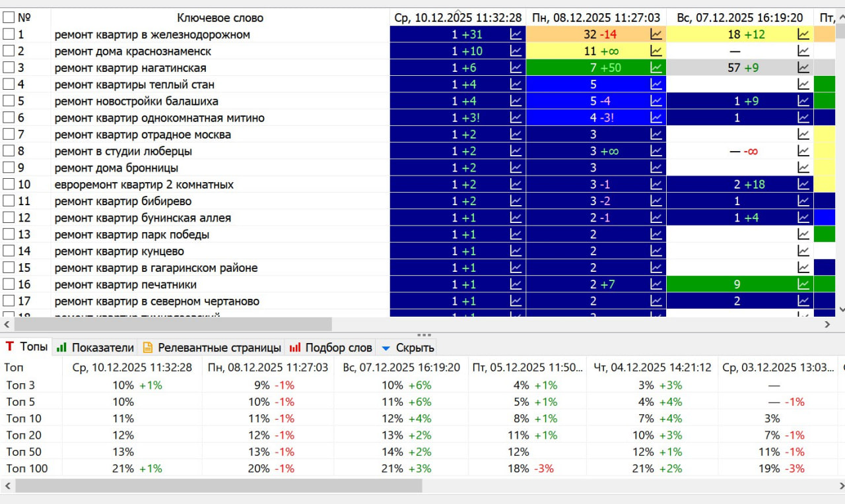Enable the checkbox for 'ремонт квартир бибирево'
This screenshot has width=845, height=504.
pyautogui.click(x=9, y=201)
